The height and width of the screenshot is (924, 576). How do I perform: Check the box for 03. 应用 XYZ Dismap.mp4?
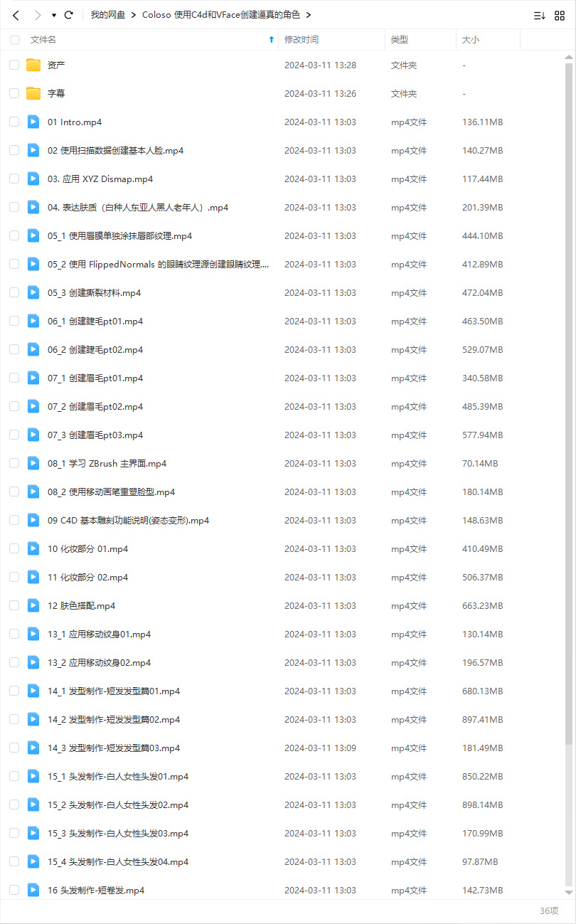[14, 179]
